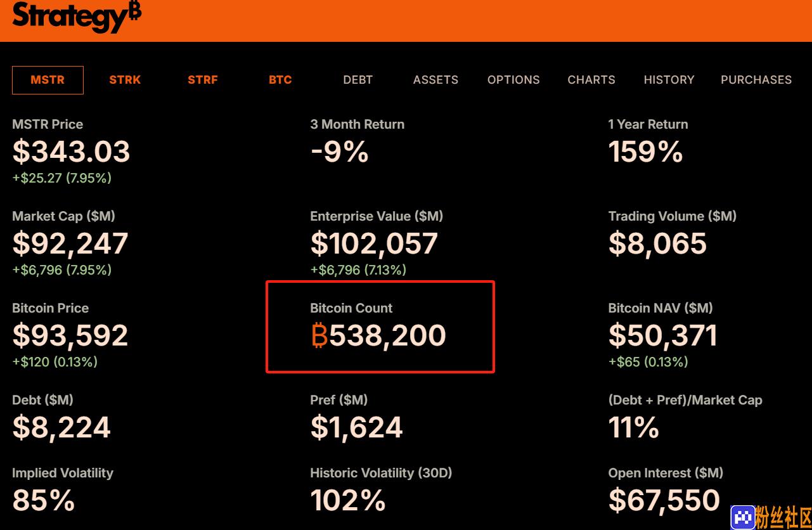The height and width of the screenshot is (530, 812).
Task: Open the STRF tab
Action: (203, 80)
